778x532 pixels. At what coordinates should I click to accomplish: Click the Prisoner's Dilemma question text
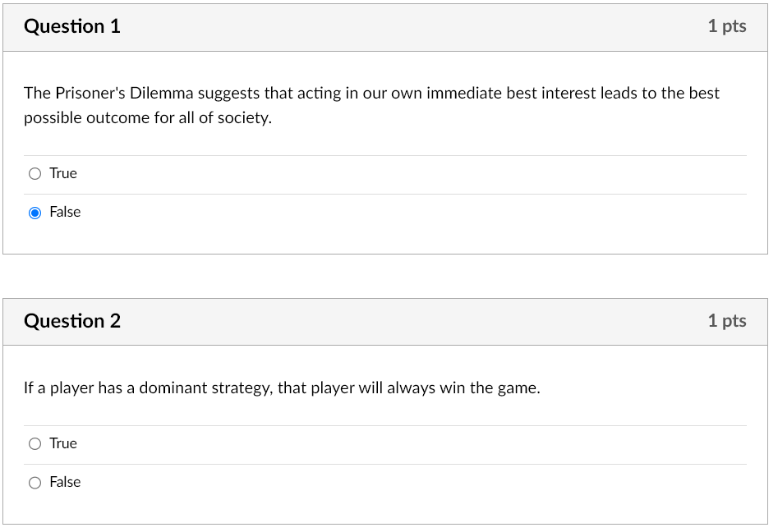pyautogui.click(x=371, y=105)
